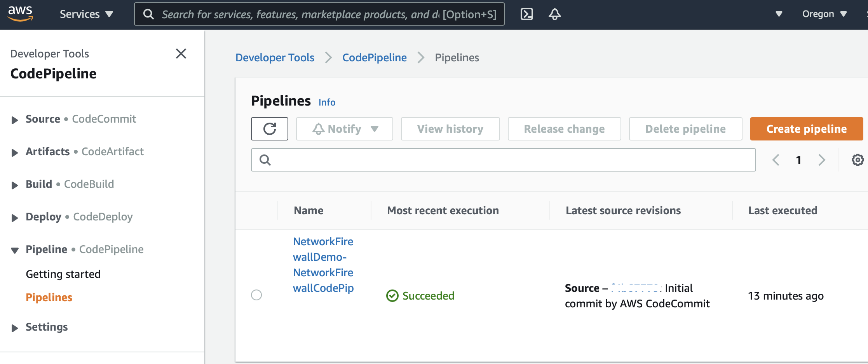
Task: Open table preferences gear icon
Action: pyautogui.click(x=858, y=160)
